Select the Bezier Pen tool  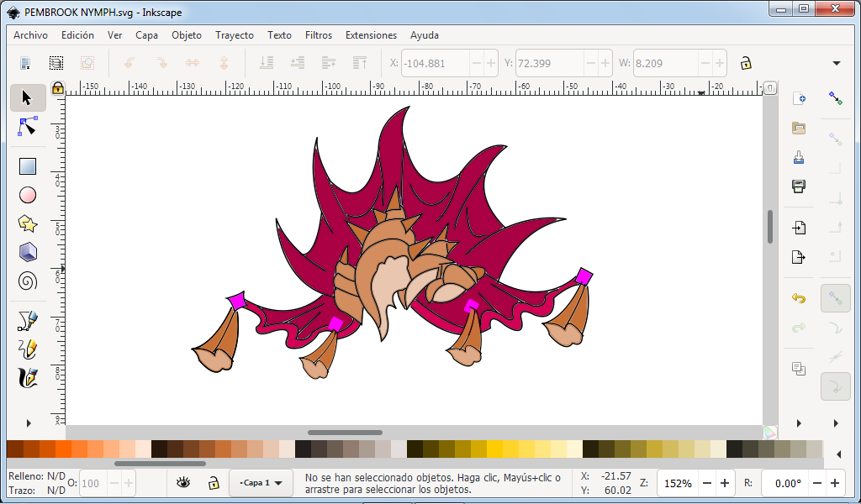[28, 321]
